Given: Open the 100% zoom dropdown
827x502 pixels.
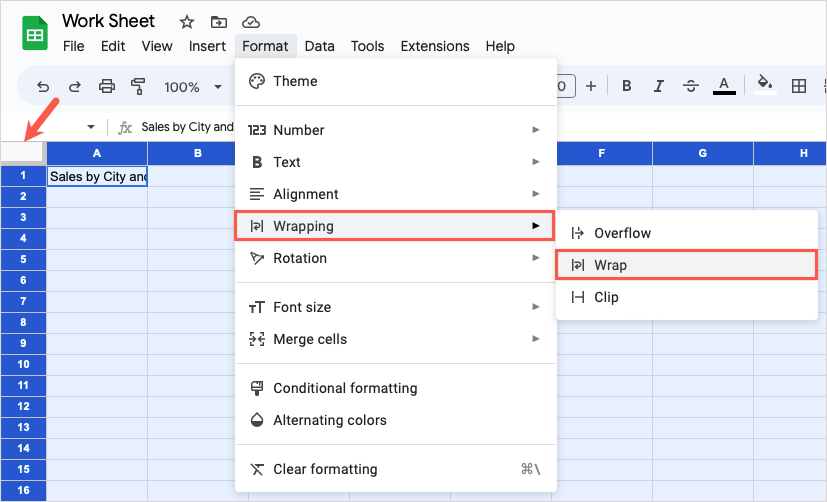Looking at the screenshot, I should click(192, 87).
